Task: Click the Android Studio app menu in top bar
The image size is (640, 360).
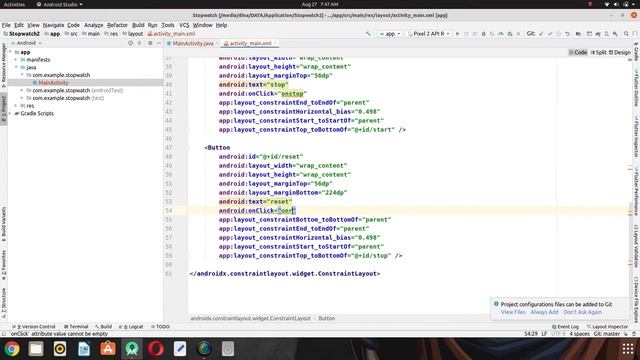Action: tap(60, 4)
